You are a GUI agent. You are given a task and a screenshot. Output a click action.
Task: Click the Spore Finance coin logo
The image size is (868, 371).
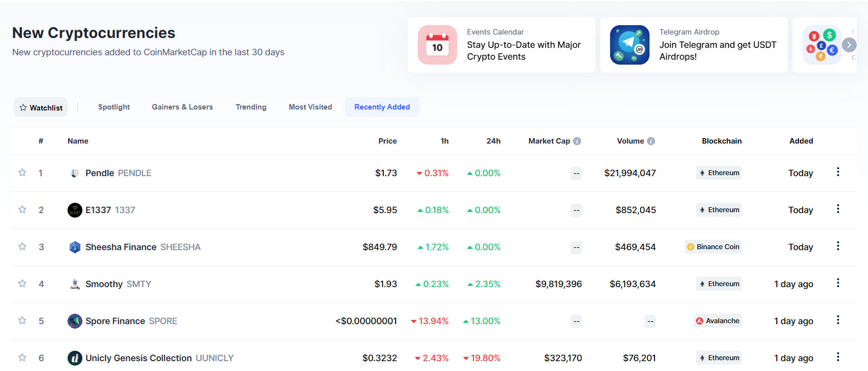pos(75,321)
